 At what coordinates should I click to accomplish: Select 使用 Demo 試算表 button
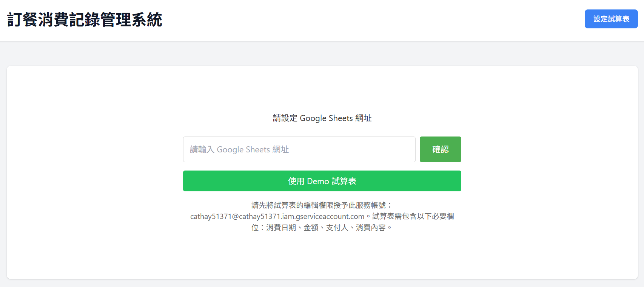click(322, 181)
